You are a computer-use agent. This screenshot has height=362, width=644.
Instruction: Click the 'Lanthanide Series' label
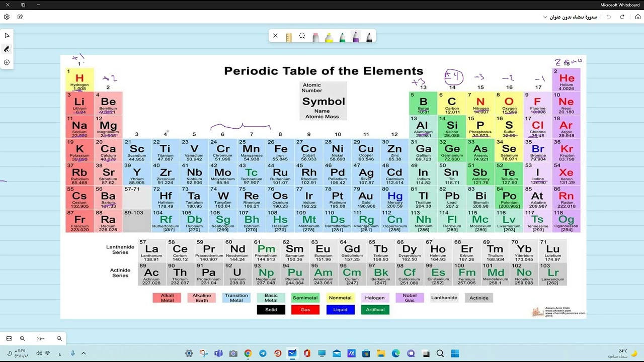click(120, 249)
